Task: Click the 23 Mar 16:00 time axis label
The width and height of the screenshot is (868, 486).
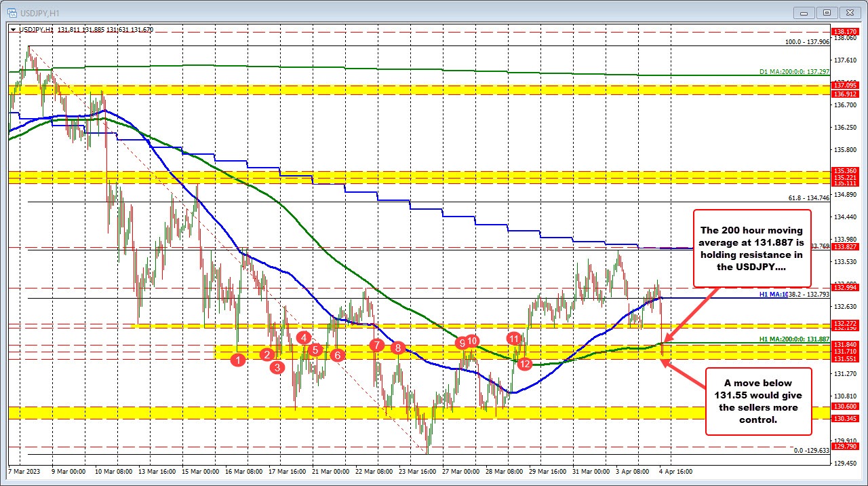Action: (x=417, y=471)
